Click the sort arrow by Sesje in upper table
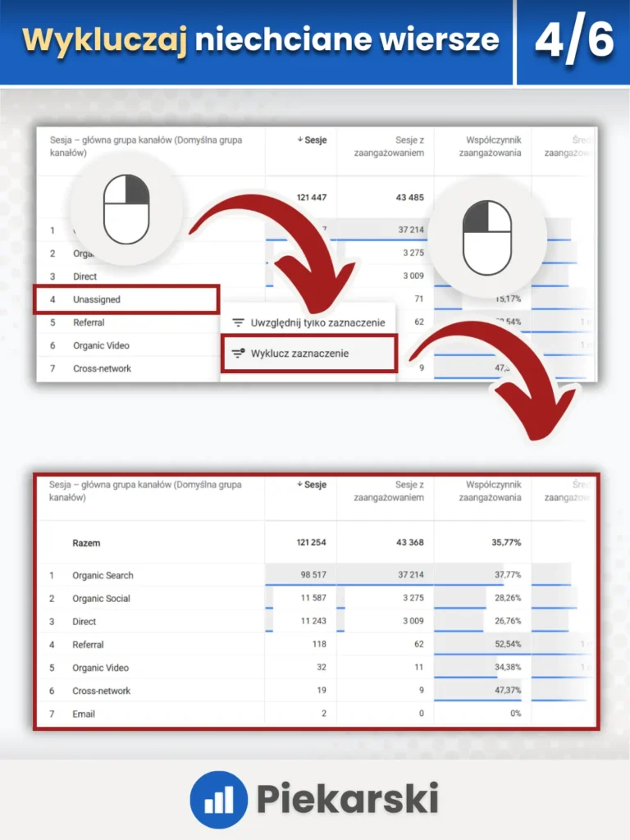The height and width of the screenshot is (840, 630). tap(300, 139)
